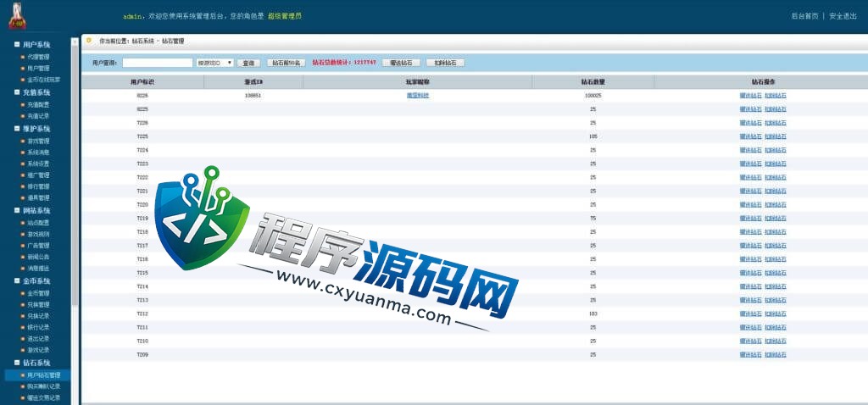
Task: Open 游戏管理 in the sidebar
Action: [38, 141]
